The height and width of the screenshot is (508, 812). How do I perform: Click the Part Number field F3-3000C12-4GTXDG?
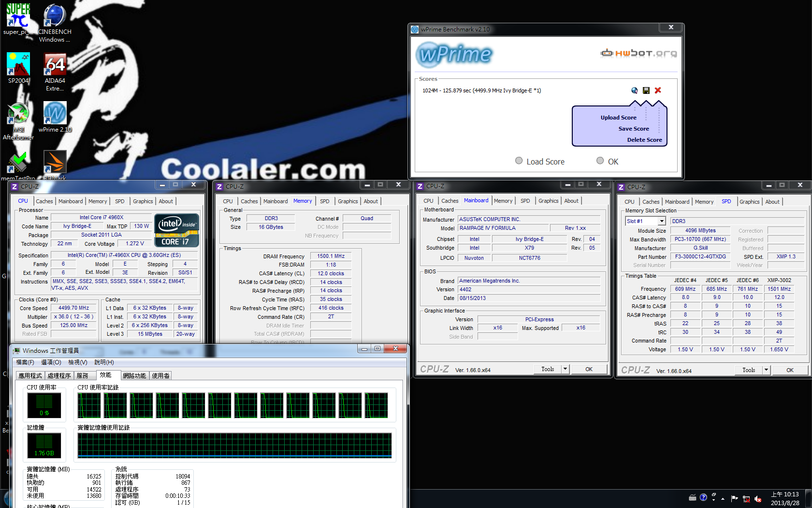(700, 256)
